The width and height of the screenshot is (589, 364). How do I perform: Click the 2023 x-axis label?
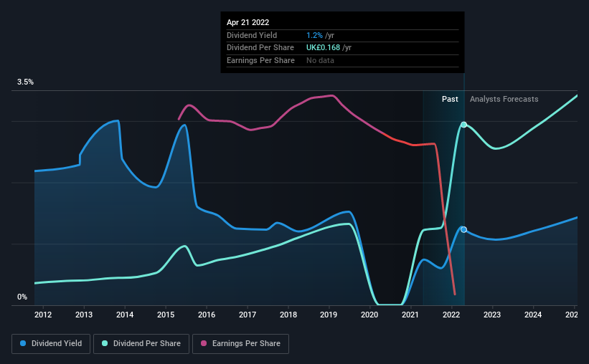[x=492, y=315]
